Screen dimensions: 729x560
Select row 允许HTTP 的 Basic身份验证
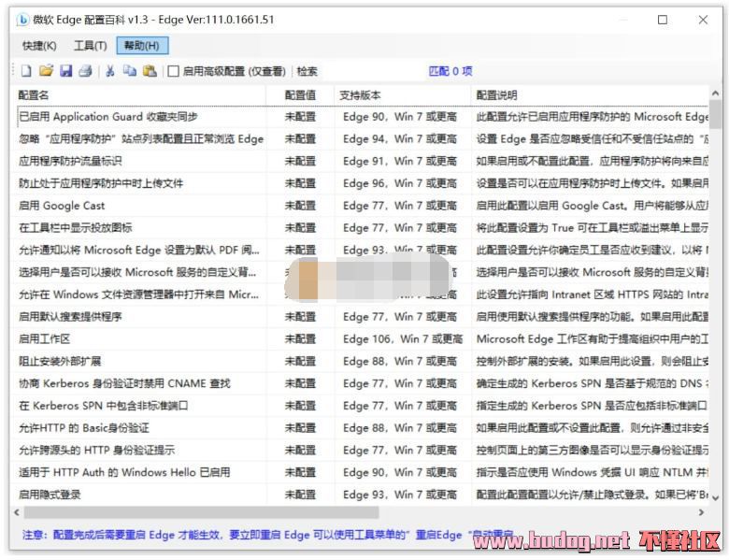(361, 428)
